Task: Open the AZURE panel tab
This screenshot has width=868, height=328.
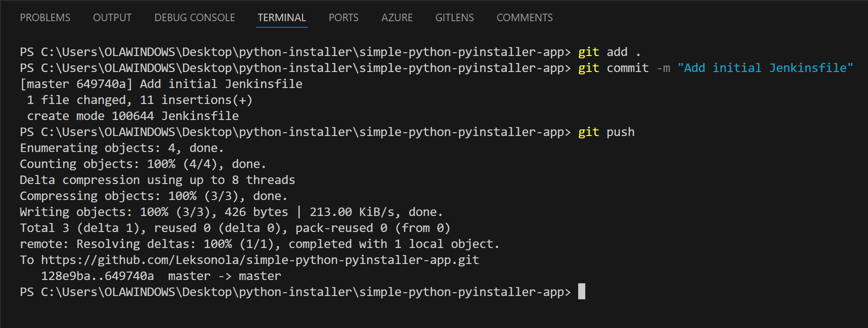Action: coord(397,18)
